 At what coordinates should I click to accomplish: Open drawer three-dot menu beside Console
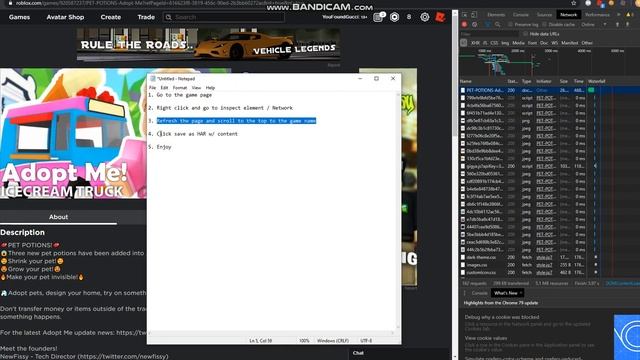pos(464,293)
